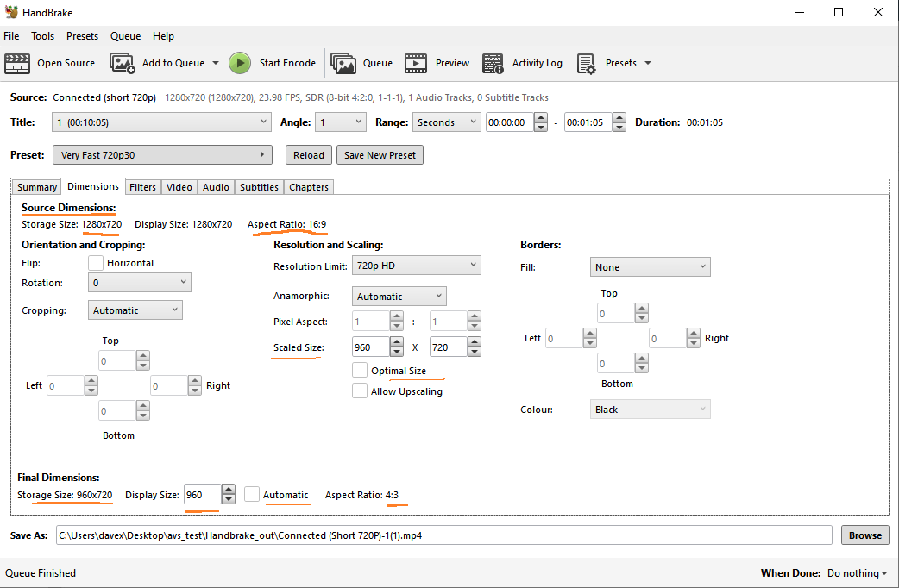This screenshot has width=899, height=588.
Task: Open the Presets menu in menu bar
Action: tap(82, 36)
